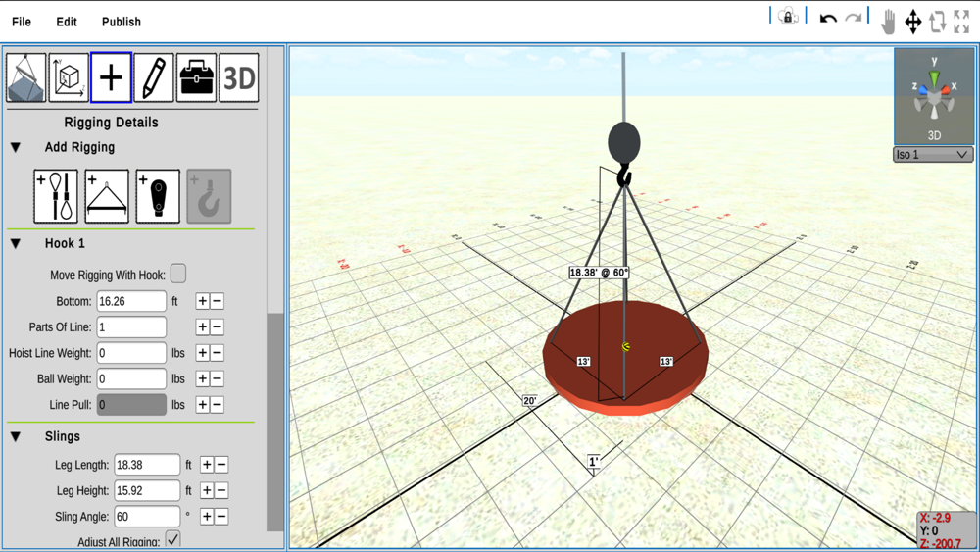This screenshot has width=980, height=552.
Task: Decrease Sling Angle with minus
Action: [221, 517]
